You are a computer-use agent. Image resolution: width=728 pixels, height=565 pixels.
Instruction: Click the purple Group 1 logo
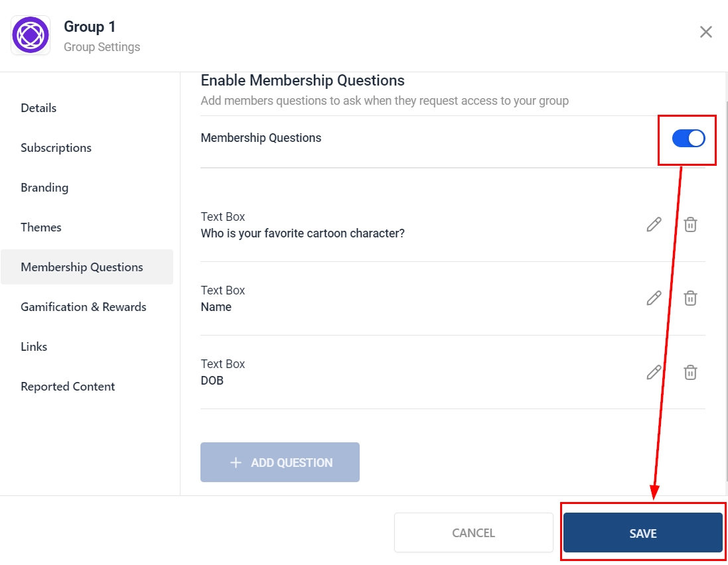pyautogui.click(x=31, y=36)
